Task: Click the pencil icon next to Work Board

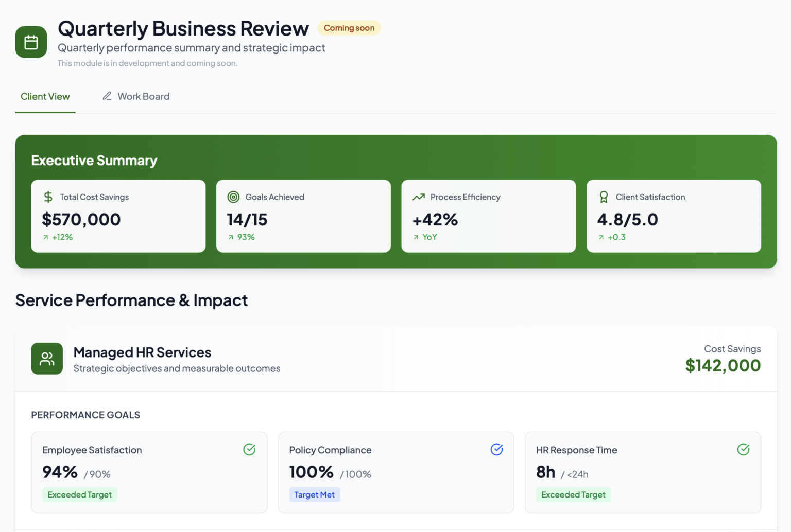Action: [x=107, y=96]
